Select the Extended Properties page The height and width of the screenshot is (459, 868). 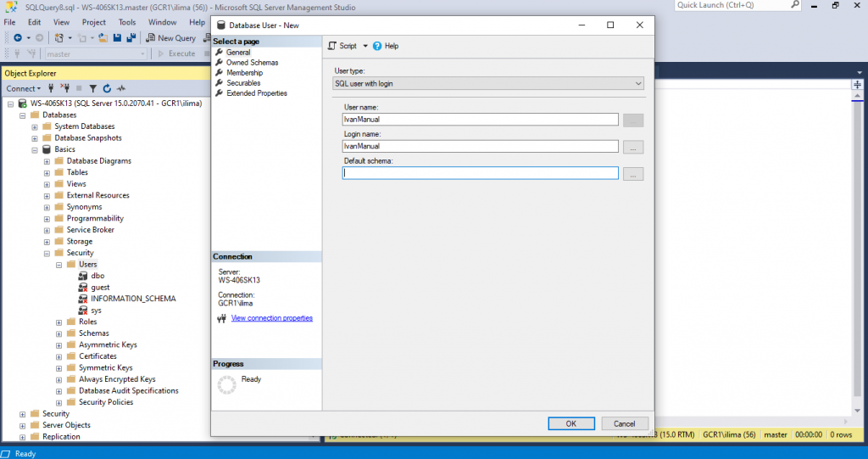(x=256, y=93)
